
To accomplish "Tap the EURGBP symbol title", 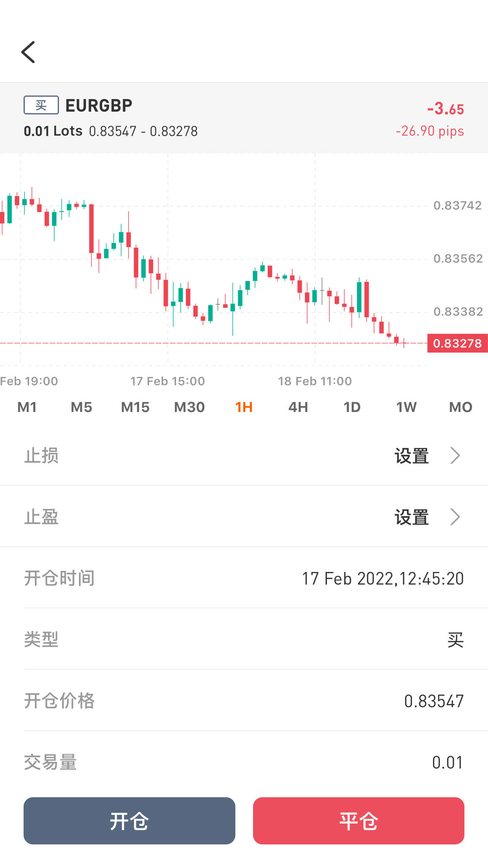I will pyautogui.click(x=99, y=105).
